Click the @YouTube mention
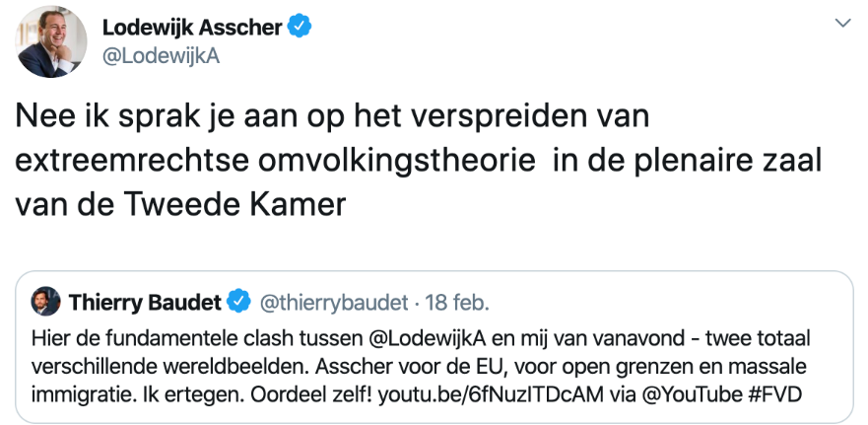Screen dimensions: 868x425 point(692,394)
